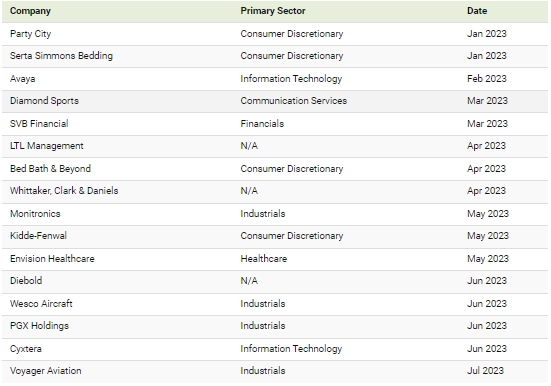Click the Date column header
The width and height of the screenshot is (551, 386).
click(477, 11)
